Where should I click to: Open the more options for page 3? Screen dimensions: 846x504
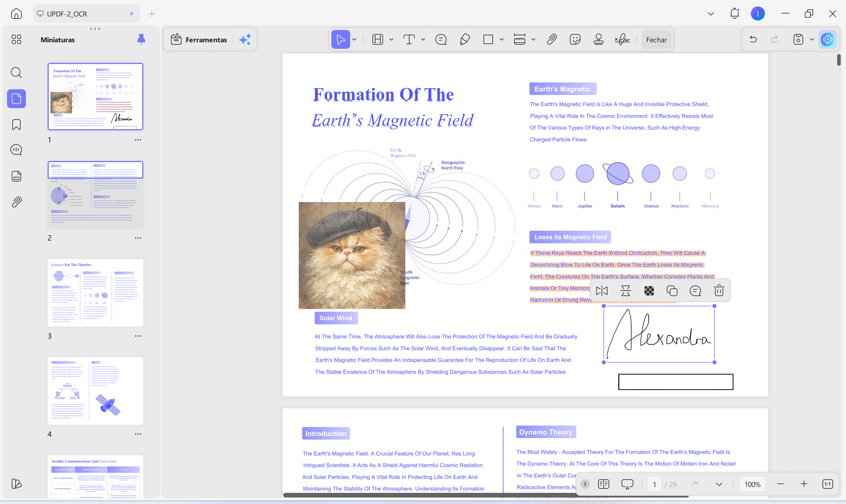[x=138, y=336]
